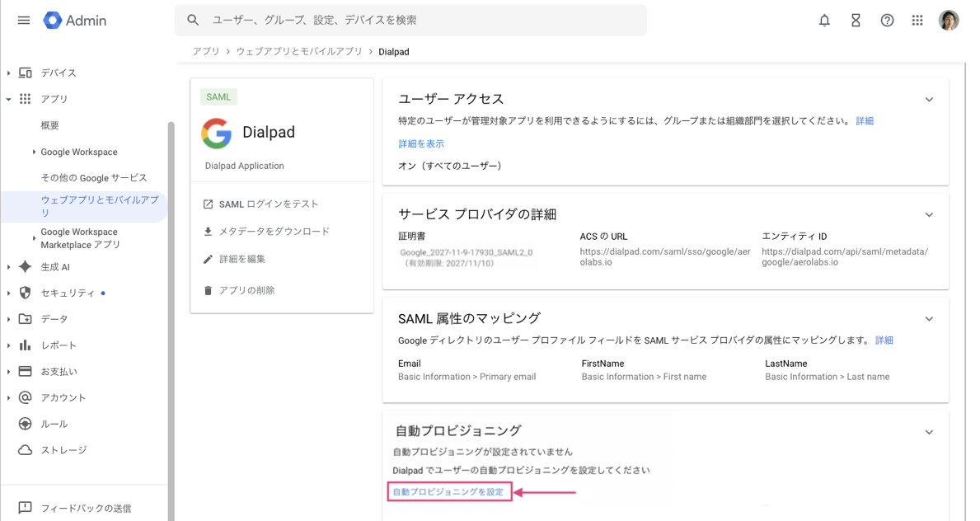Open the セキュリティ sidebar menu item
Image resolution: width=980 pixels, height=521 pixels.
click(68, 293)
